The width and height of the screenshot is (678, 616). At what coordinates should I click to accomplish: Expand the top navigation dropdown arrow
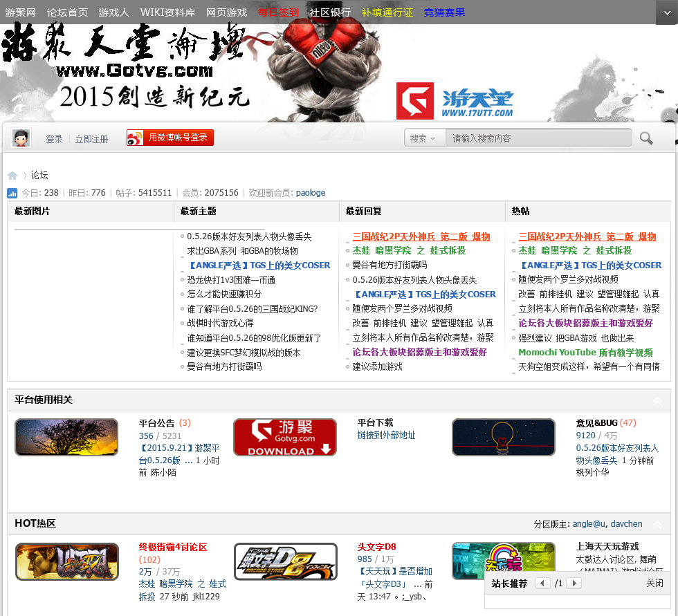click(667, 12)
